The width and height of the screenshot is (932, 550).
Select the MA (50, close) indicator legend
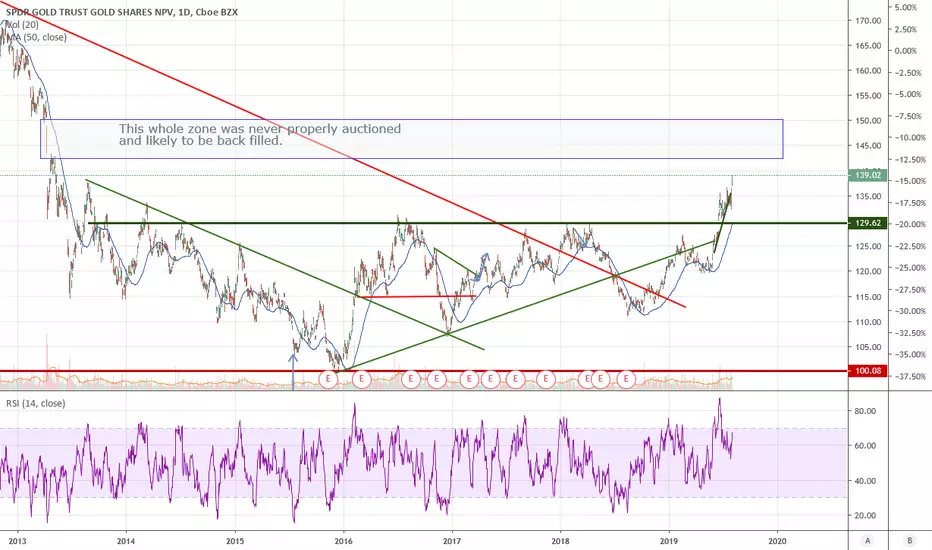tap(36, 37)
